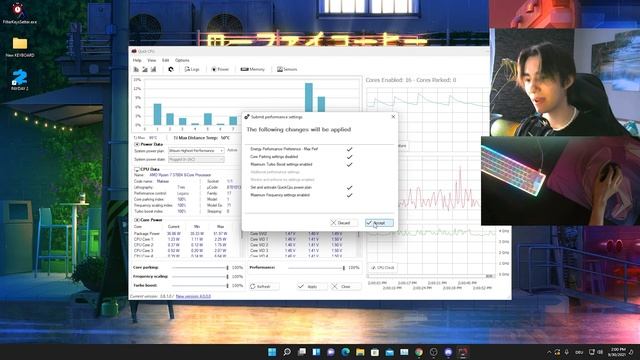Show hidden system tray icons
Screen dimensions: 640x360
(x=549, y=352)
